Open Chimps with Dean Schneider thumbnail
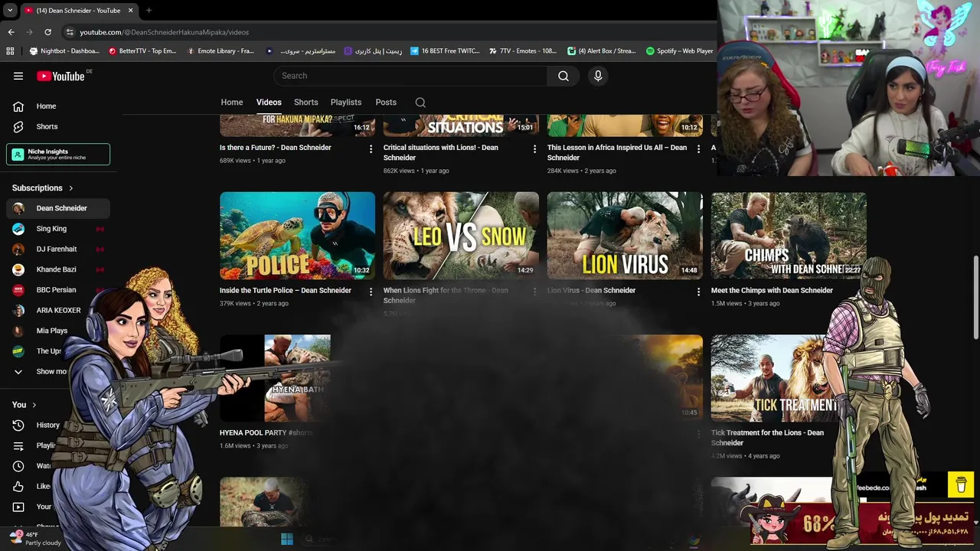The width and height of the screenshot is (980, 551). (789, 236)
